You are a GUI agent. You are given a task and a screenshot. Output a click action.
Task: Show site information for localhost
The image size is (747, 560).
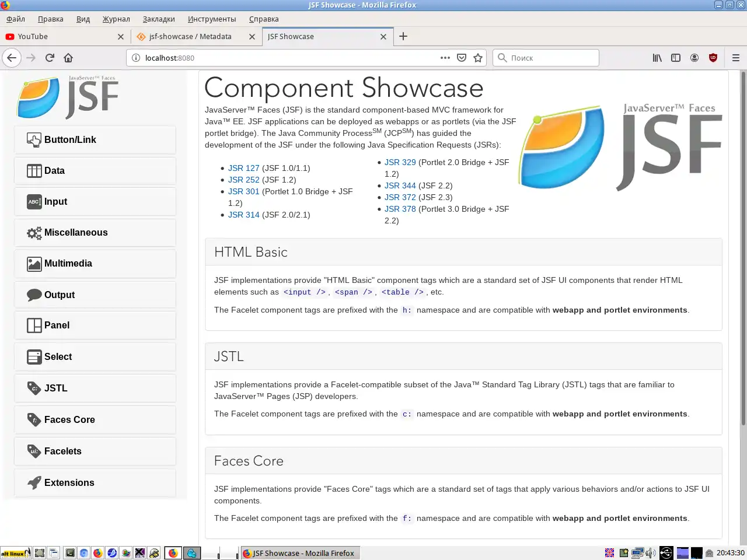click(136, 58)
